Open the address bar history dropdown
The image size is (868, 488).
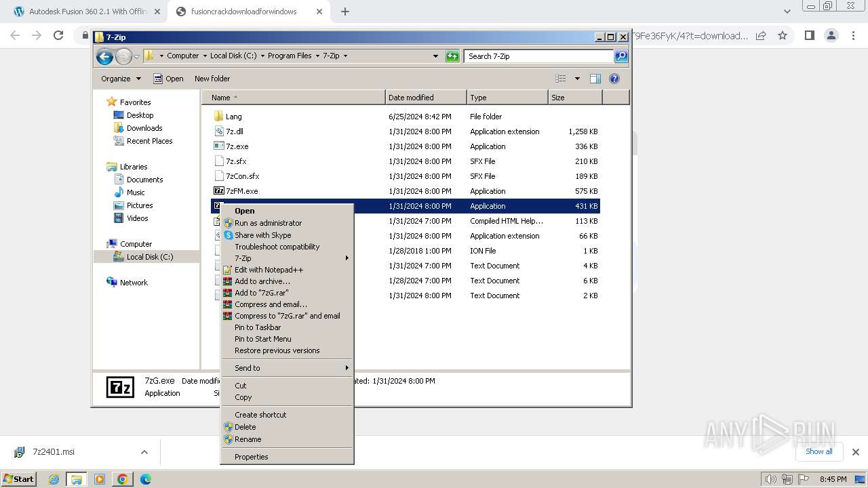[x=435, y=56]
